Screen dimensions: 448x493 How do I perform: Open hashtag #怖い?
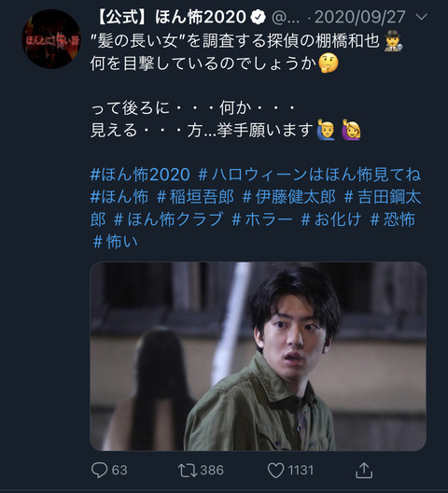click(116, 242)
